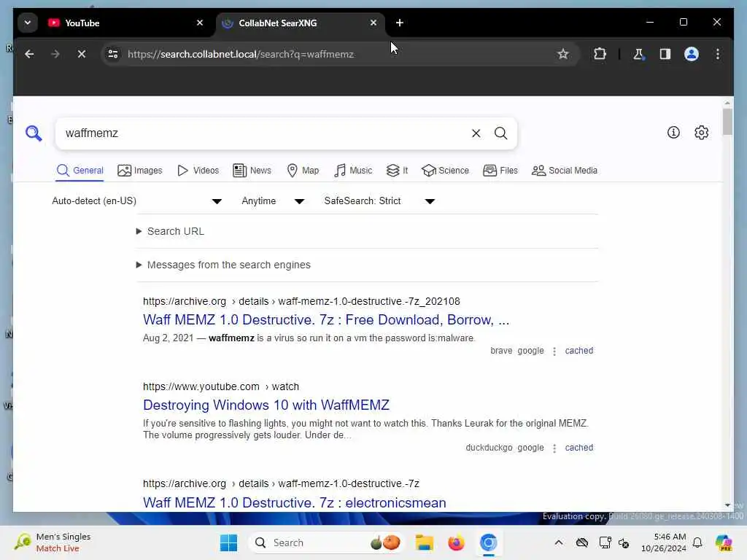Switch to Videos results
This screenshot has height=560, width=747.
click(198, 171)
